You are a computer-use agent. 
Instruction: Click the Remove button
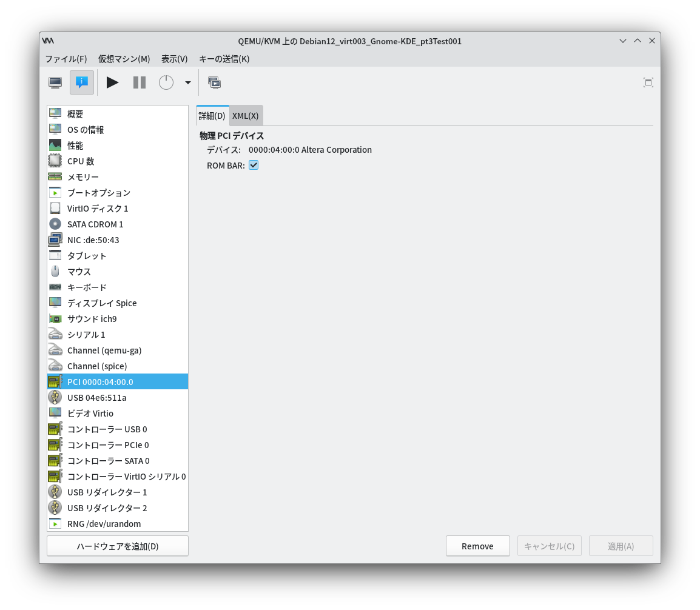477,546
